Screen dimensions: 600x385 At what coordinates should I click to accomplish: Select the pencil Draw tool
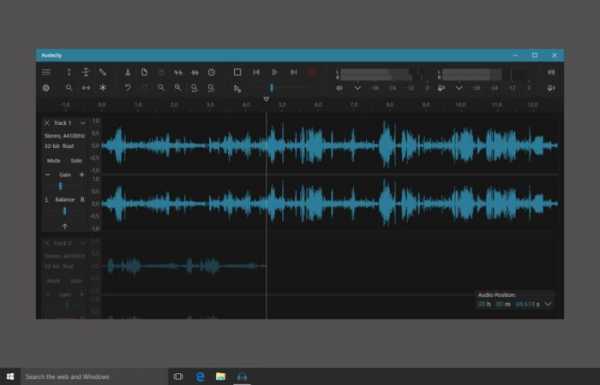pos(102,72)
